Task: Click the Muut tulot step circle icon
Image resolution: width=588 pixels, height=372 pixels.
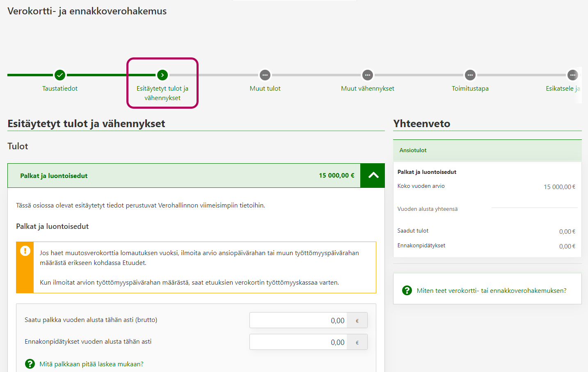Action: pos(265,75)
